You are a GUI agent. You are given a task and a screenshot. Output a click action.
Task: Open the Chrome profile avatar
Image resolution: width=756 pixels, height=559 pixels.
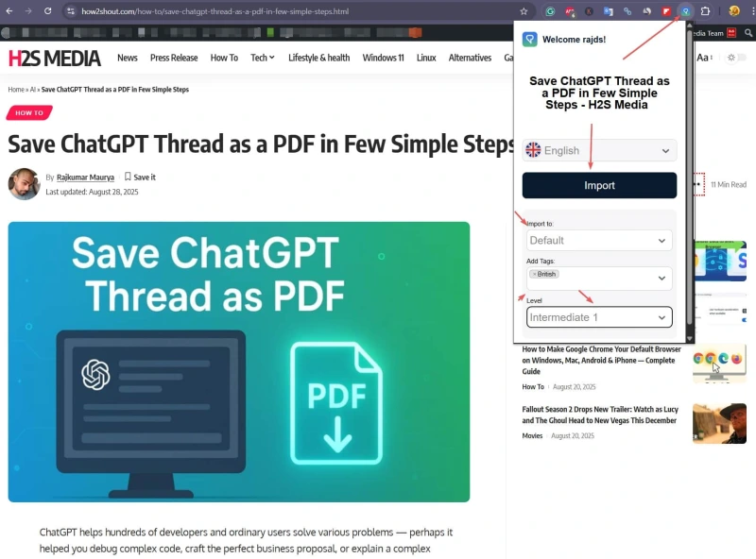734,11
